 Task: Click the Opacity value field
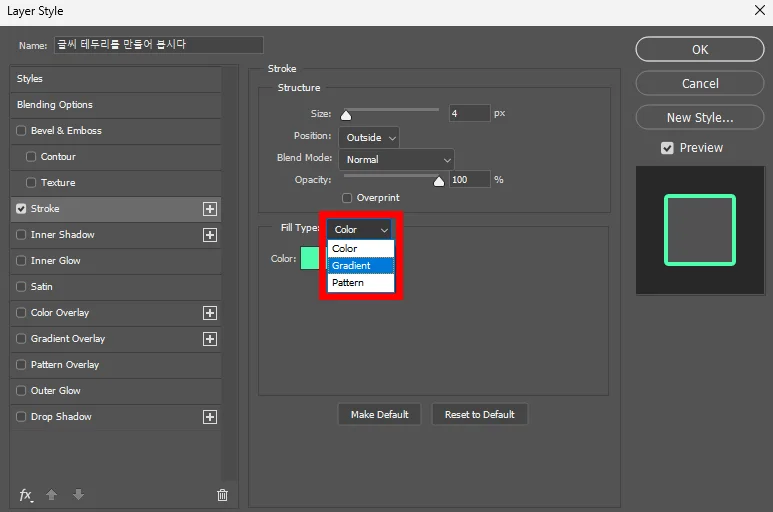(469, 179)
